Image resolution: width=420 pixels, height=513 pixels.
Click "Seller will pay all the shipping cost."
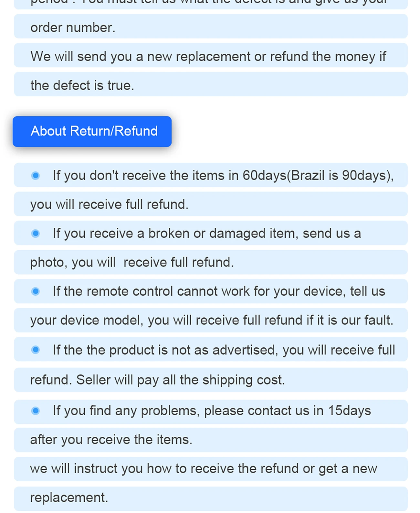(x=180, y=380)
